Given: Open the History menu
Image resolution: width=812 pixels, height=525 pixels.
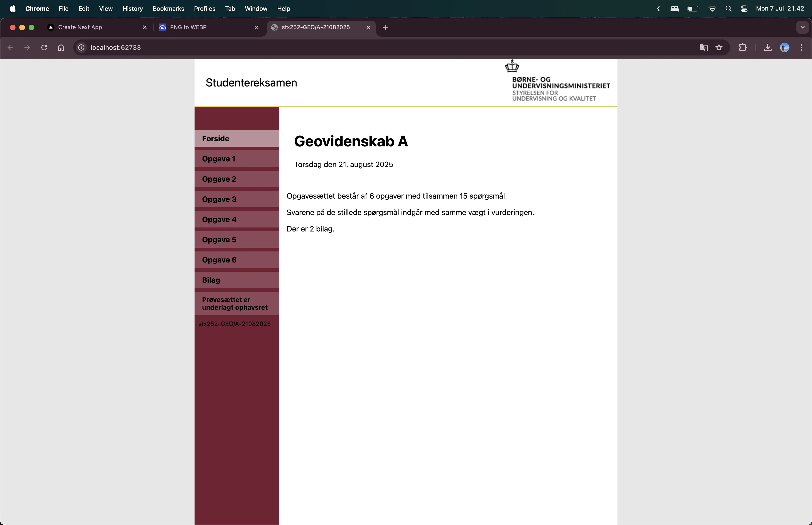Looking at the screenshot, I should tap(133, 8).
